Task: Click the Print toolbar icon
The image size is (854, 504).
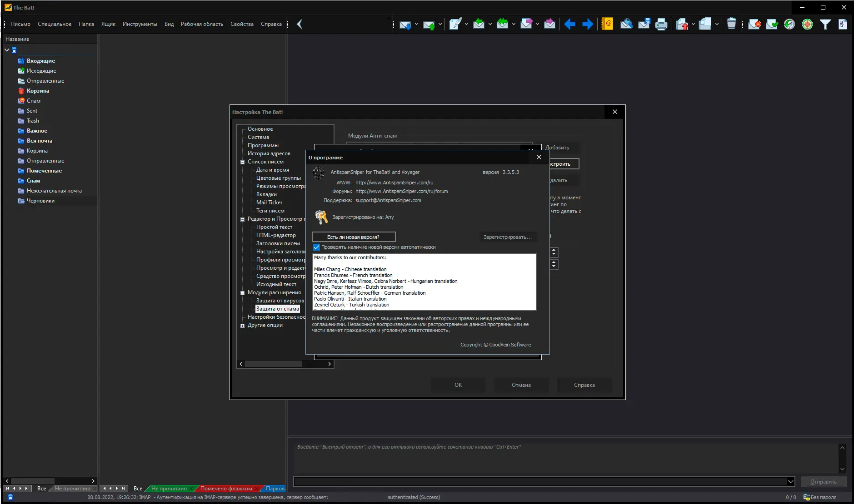Action: click(661, 24)
